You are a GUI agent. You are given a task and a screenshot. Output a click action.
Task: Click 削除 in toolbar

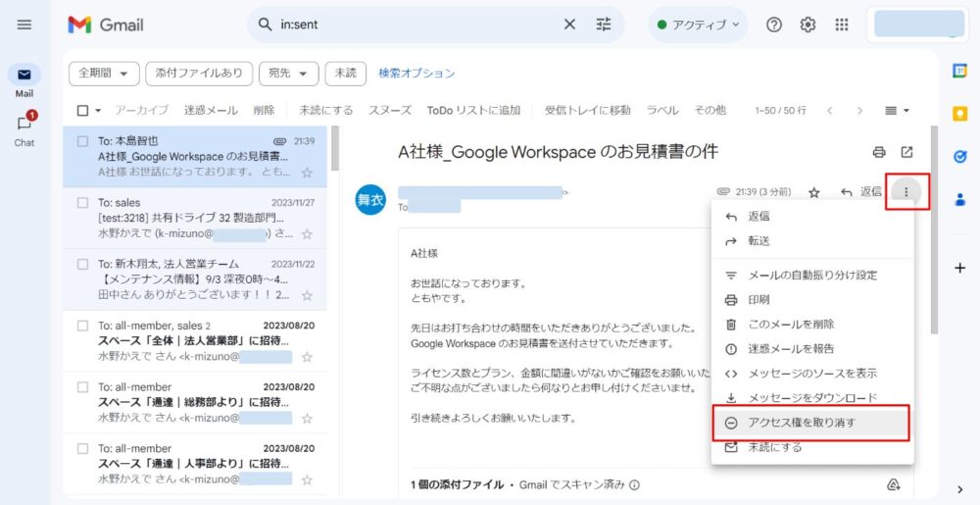(264, 111)
